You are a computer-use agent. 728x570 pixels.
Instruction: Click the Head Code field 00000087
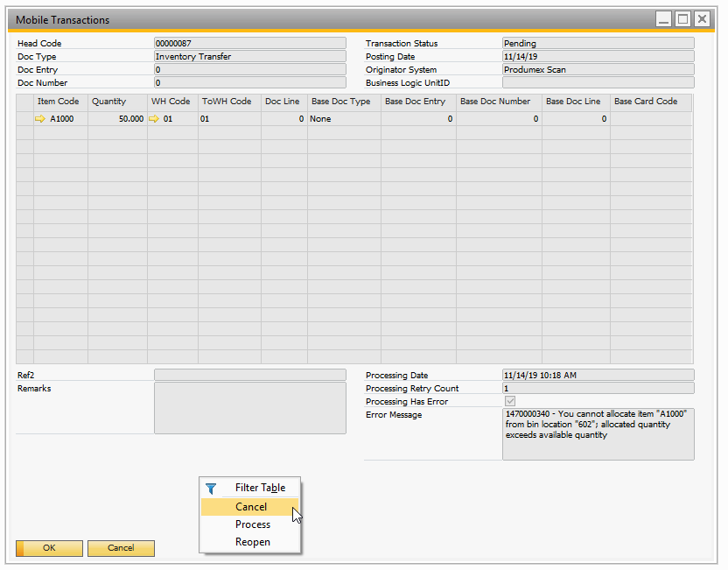(x=249, y=43)
